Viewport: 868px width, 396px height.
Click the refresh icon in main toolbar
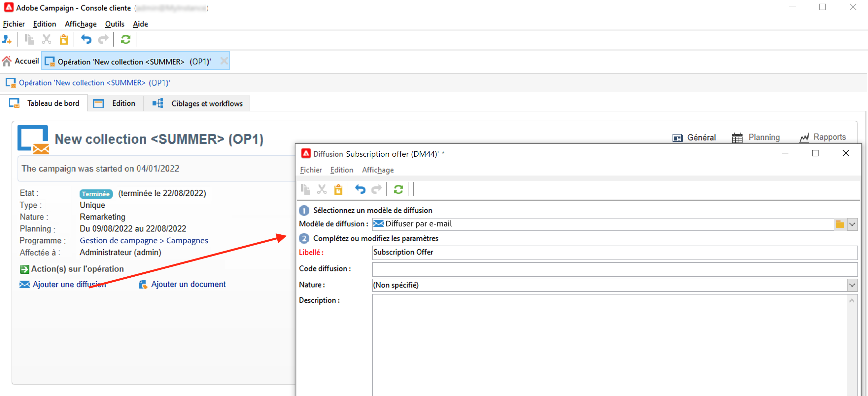click(x=125, y=39)
